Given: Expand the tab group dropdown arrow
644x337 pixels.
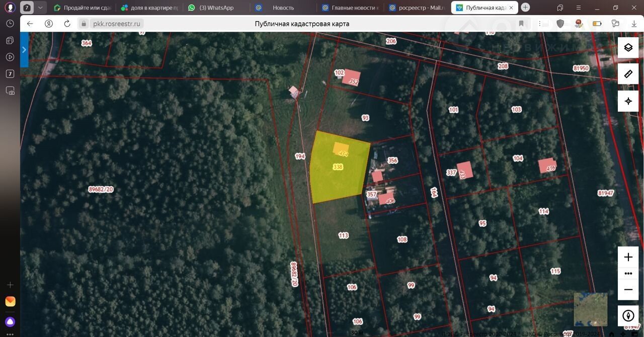Looking at the screenshot, I should coord(40,8).
